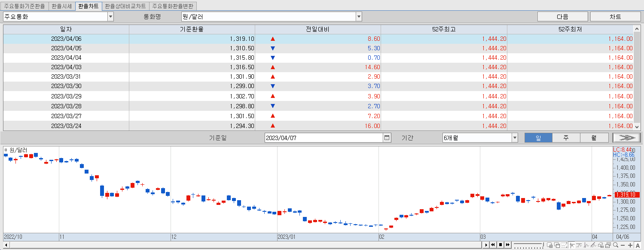Screen dimensions: 644x250
Task: Select the 월 monthly period toggle
Action: [594, 138]
